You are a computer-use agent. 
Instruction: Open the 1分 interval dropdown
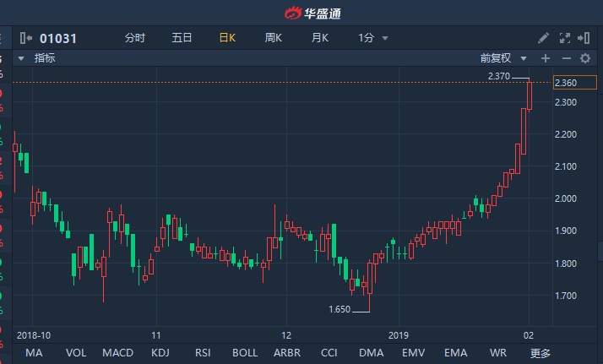(x=373, y=38)
